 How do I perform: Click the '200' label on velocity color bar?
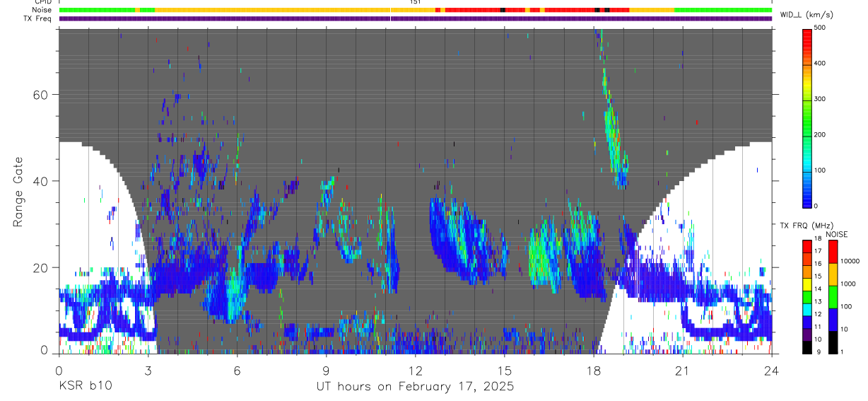pyautogui.click(x=821, y=134)
